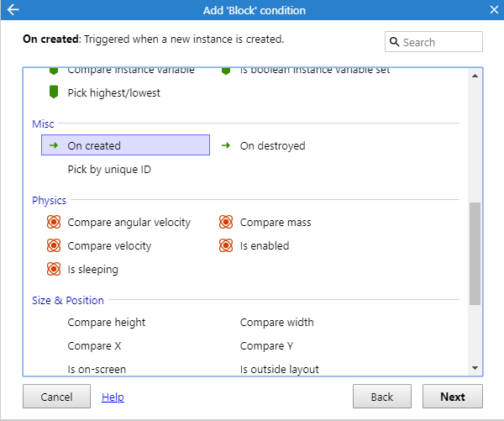Click the scrollbar down arrow in list
Viewport: 504px width, 421px height.
475,368
